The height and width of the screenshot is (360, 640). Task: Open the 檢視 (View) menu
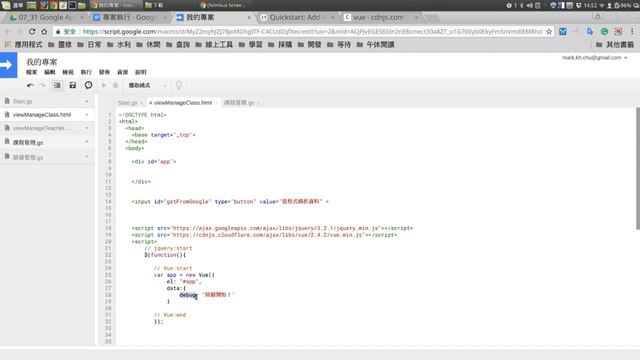pos(68,72)
